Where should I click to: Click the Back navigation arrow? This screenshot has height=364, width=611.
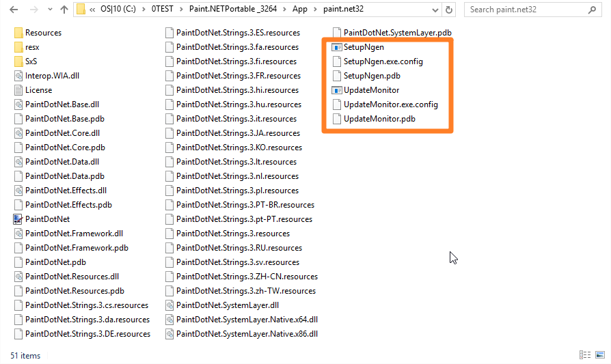(14, 10)
